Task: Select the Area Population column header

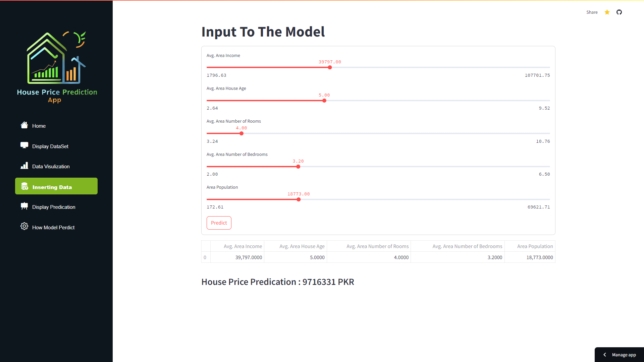Action: 535,246
